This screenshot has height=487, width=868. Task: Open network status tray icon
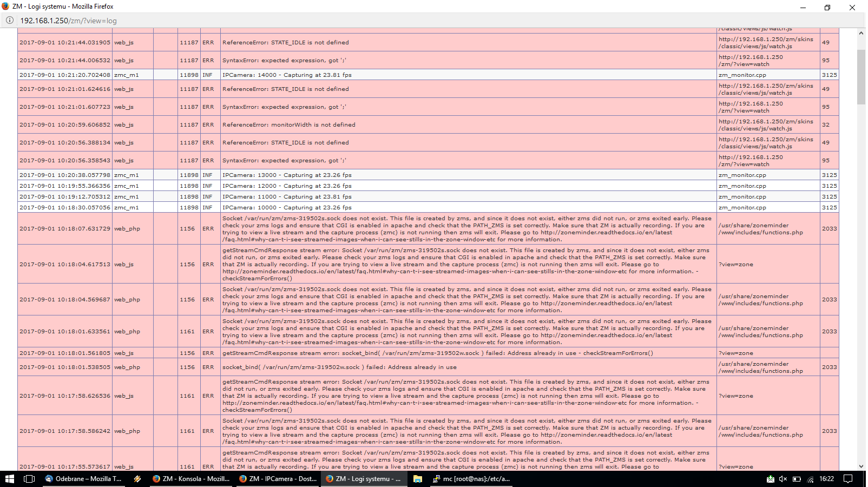click(810, 479)
